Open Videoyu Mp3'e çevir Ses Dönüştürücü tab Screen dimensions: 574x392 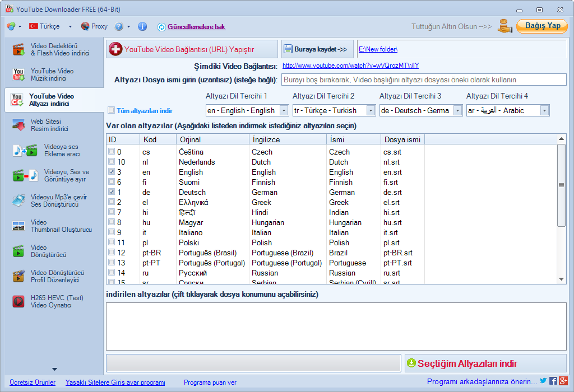(x=54, y=200)
